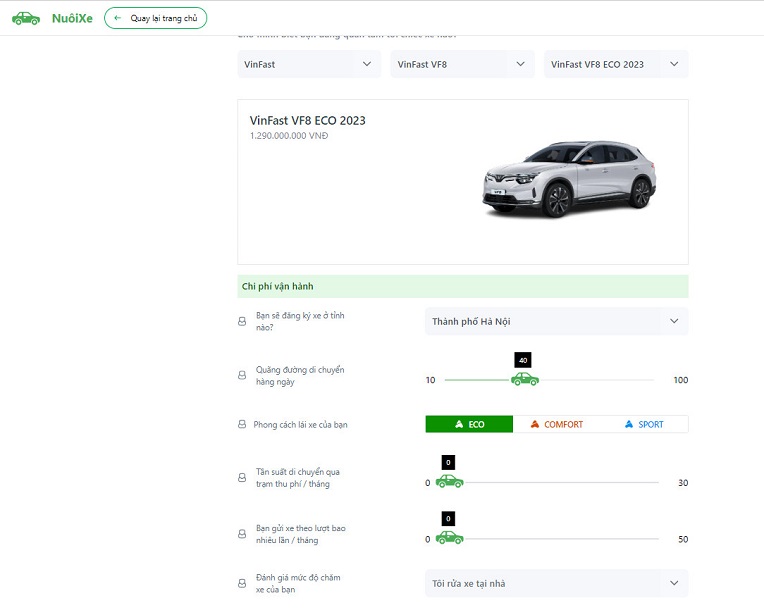Click the info icon beside daily travel distance

[242, 375]
